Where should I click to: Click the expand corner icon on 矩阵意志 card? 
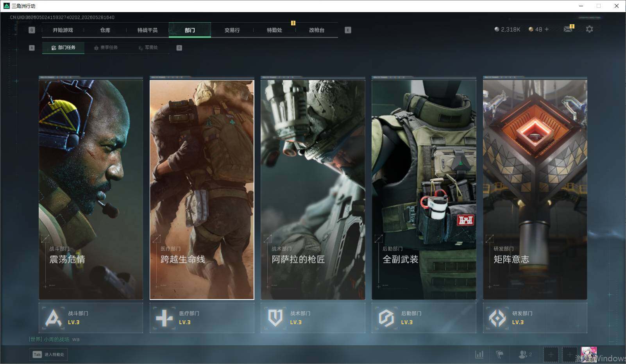click(x=489, y=238)
